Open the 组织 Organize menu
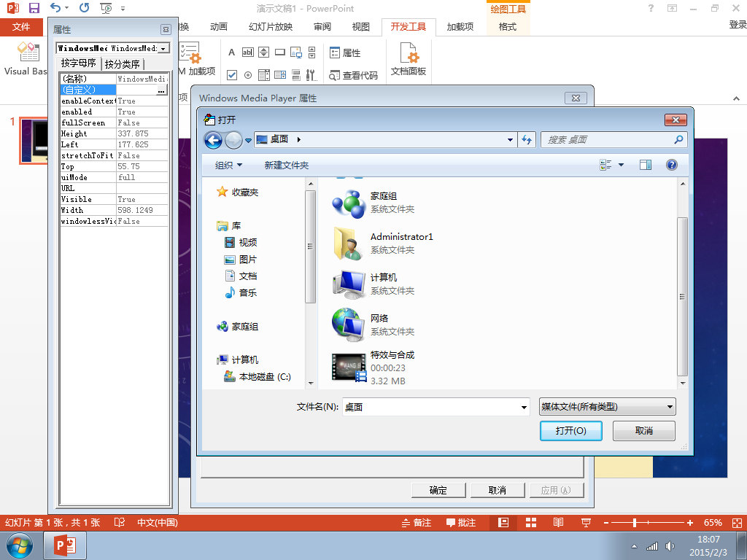The height and width of the screenshot is (560, 747). (228, 166)
